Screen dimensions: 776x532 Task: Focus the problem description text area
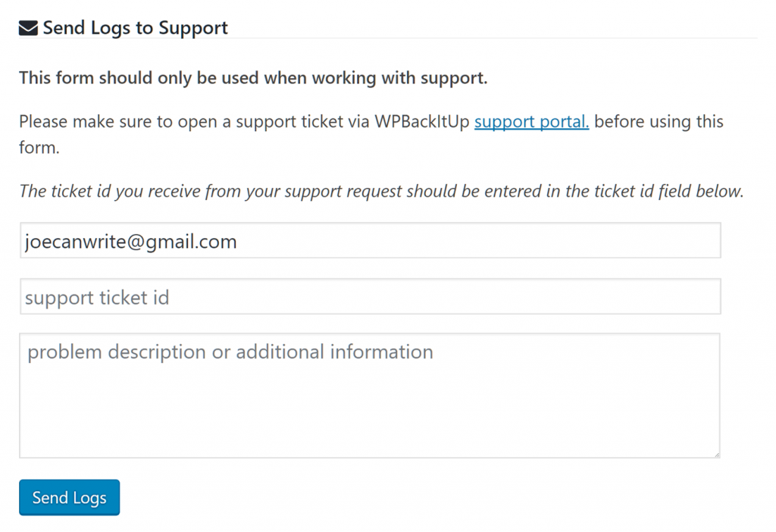click(x=370, y=396)
